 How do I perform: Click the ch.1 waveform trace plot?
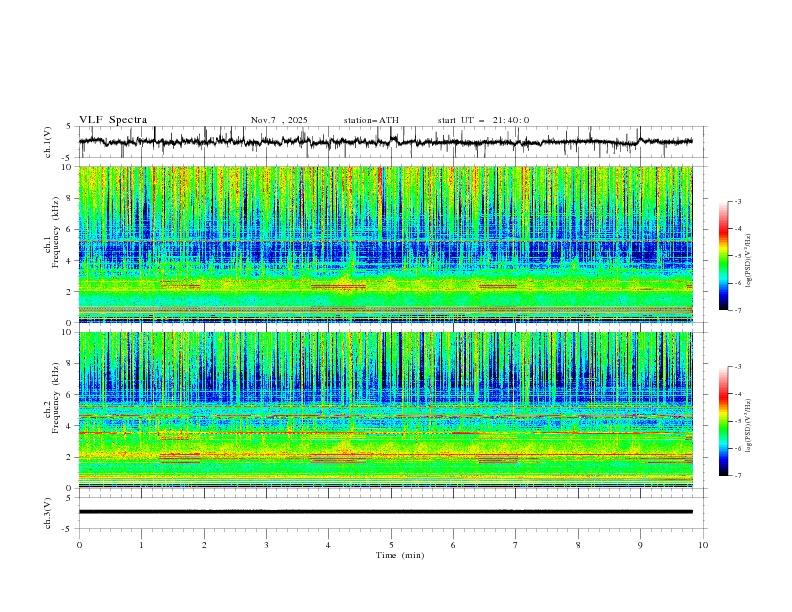tap(385, 142)
